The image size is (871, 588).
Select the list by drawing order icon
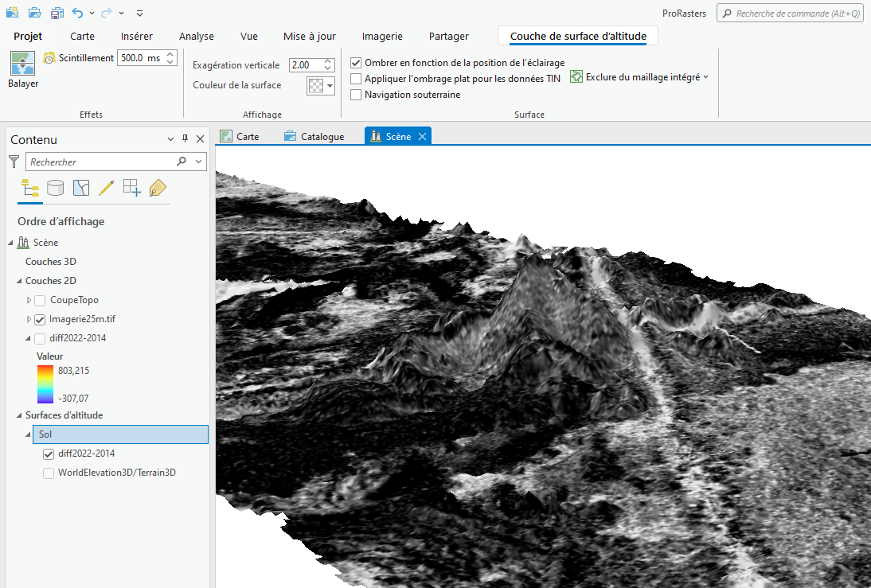[30, 188]
